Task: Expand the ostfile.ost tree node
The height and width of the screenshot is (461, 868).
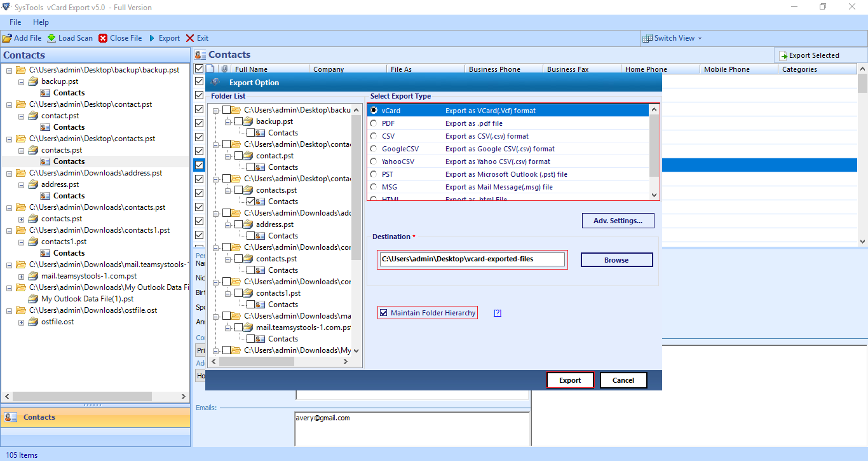Action: pyautogui.click(x=21, y=322)
